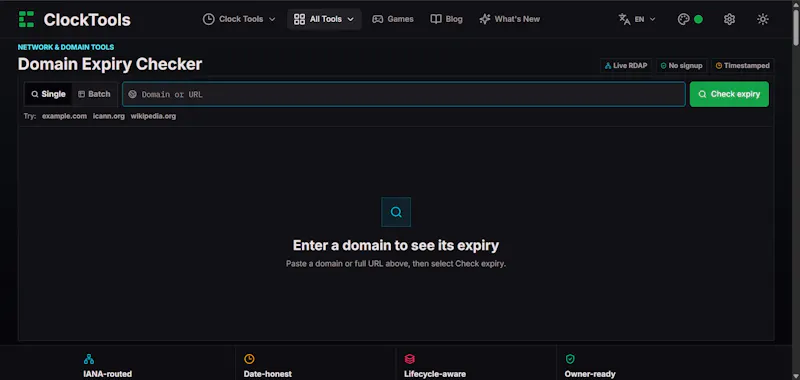
Task: Try the icann.org suggestion
Action: tap(109, 116)
